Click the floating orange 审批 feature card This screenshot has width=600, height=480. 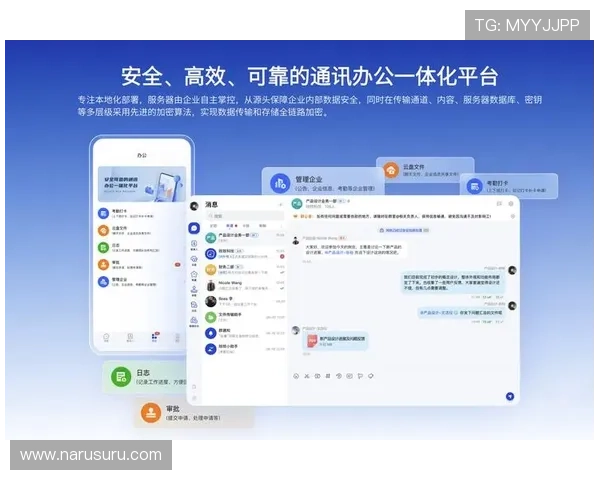193,413
